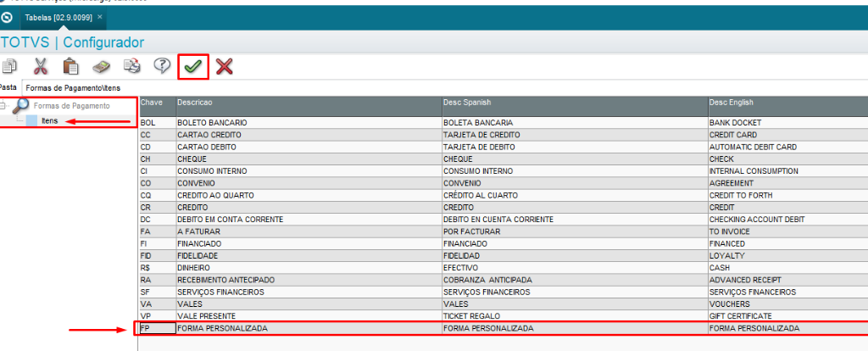Screen dimensions: 868x351
Task: Click the print/spool icon in the toolbar
Action: pos(131,66)
